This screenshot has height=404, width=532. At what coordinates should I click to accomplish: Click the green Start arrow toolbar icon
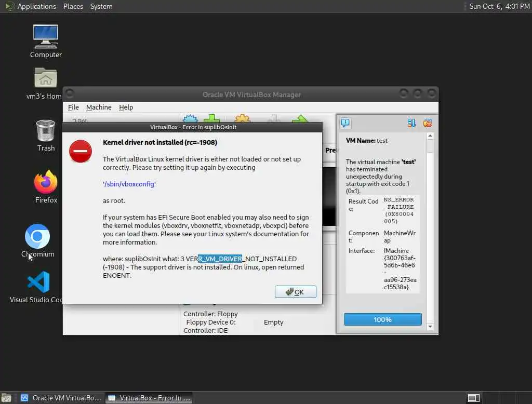(300, 118)
